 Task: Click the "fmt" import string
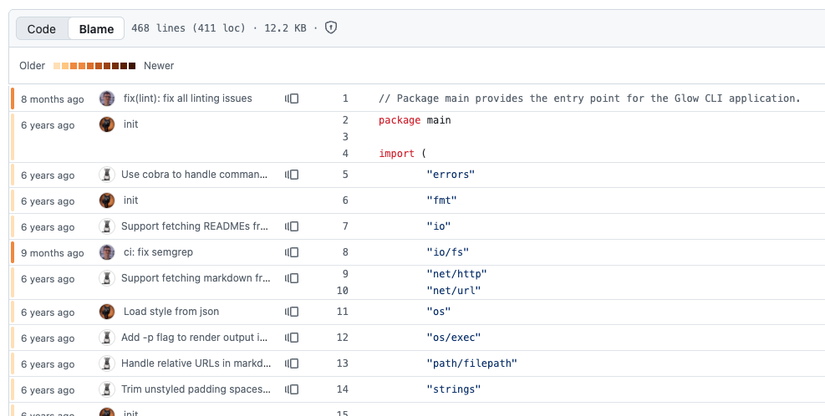(442, 200)
